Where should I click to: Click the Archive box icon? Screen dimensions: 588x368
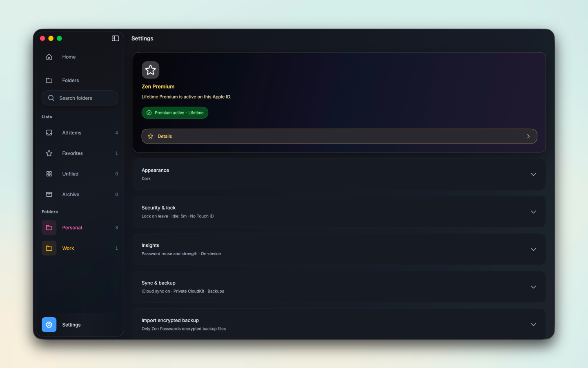click(49, 195)
